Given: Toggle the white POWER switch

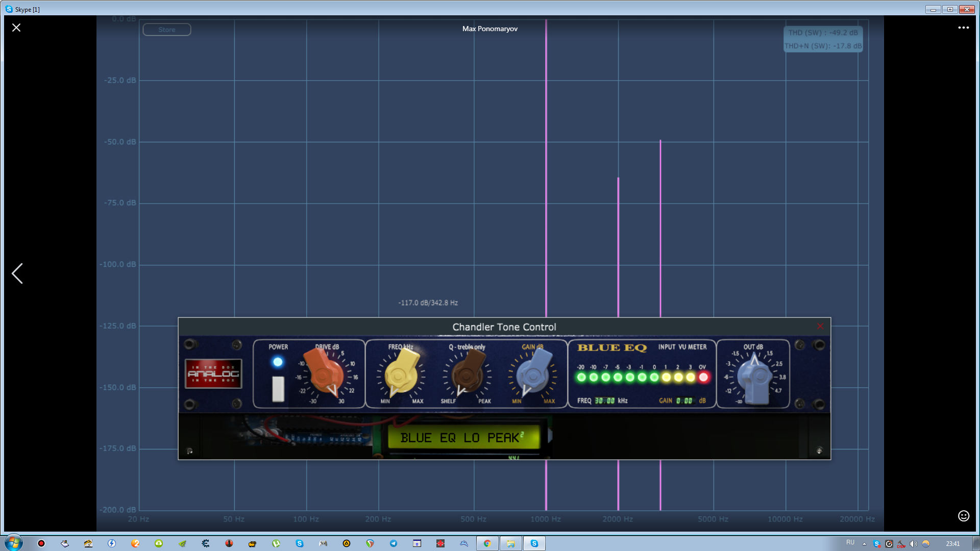Looking at the screenshot, I should [278, 389].
